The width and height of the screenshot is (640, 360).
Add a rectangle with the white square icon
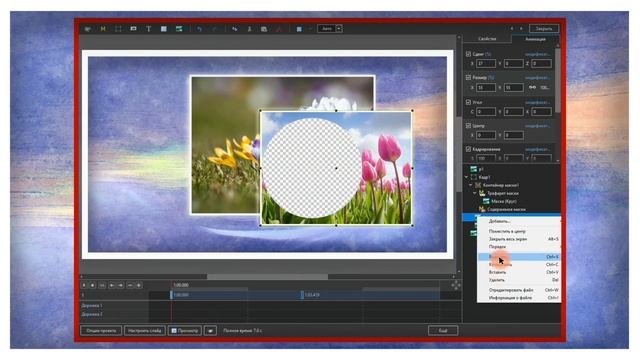pos(164,29)
